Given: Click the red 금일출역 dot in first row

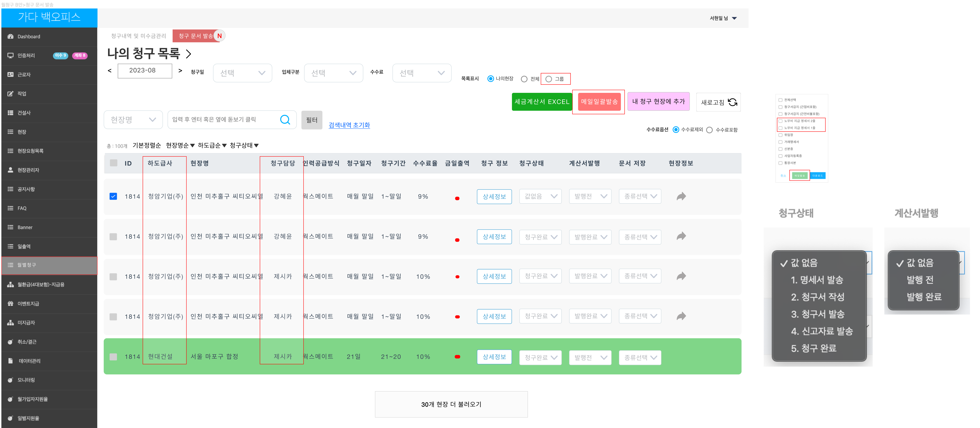Looking at the screenshot, I should click(x=457, y=198).
